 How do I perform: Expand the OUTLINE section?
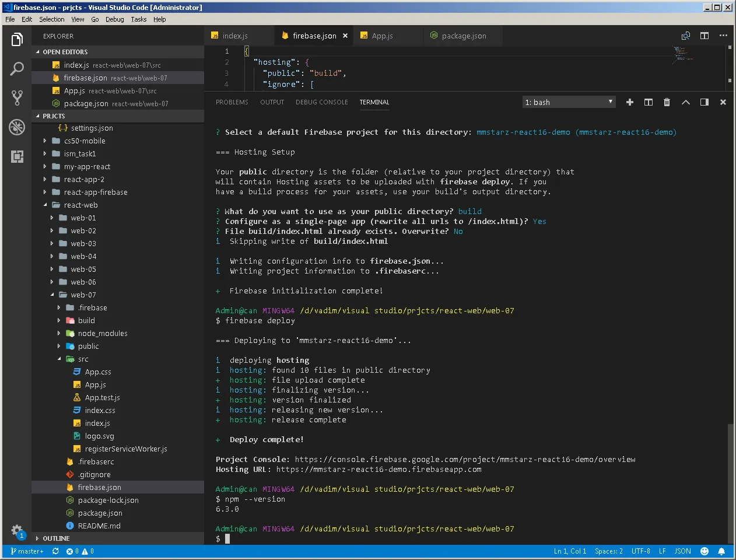pyautogui.click(x=55, y=538)
